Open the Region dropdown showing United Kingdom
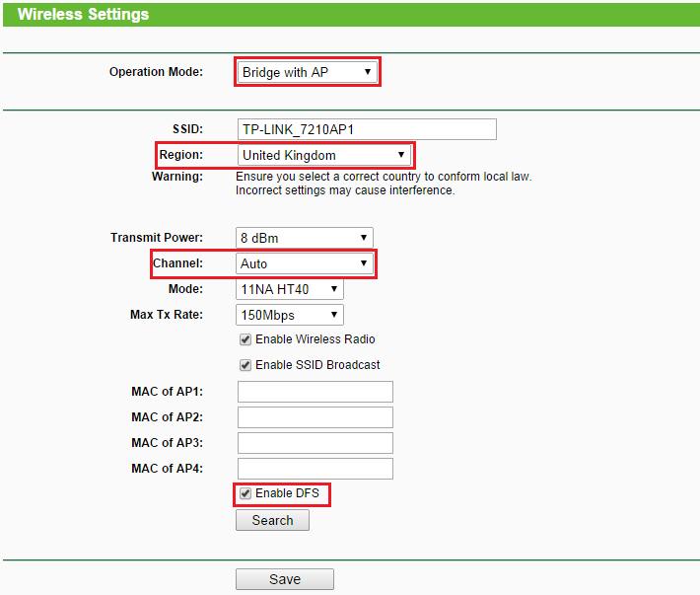The width and height of the screenshot is (700, 595). point(323,155)
